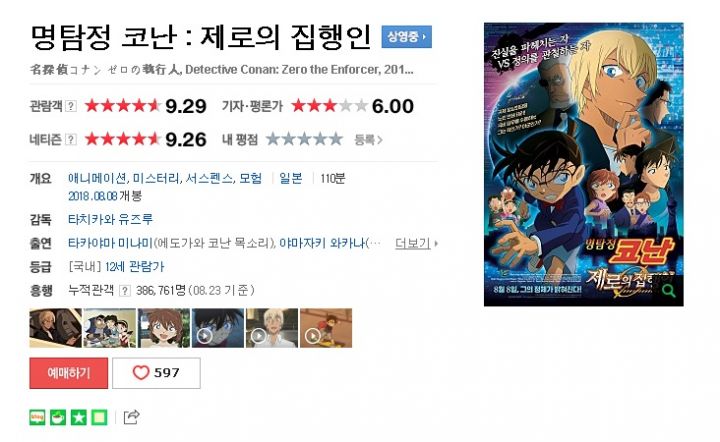Viewport: 720px width, 442px height.
Task: Open director 타치카와 유즈루 link
Action: point(110,219)
